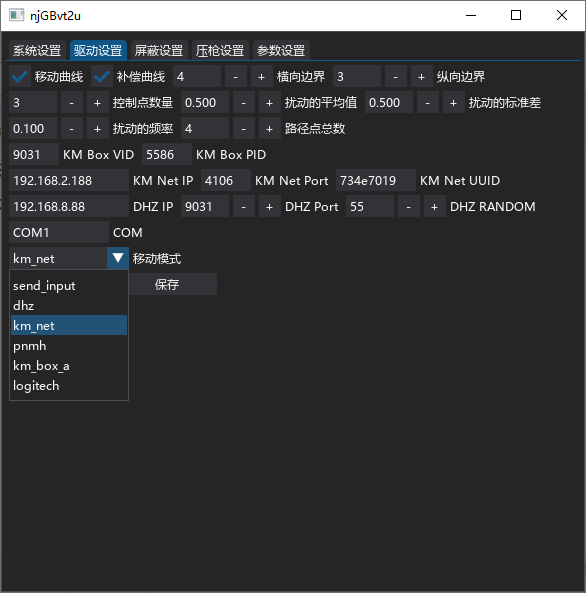
Task: Go to the 参数设置 tab
Action: coord(281,50)
